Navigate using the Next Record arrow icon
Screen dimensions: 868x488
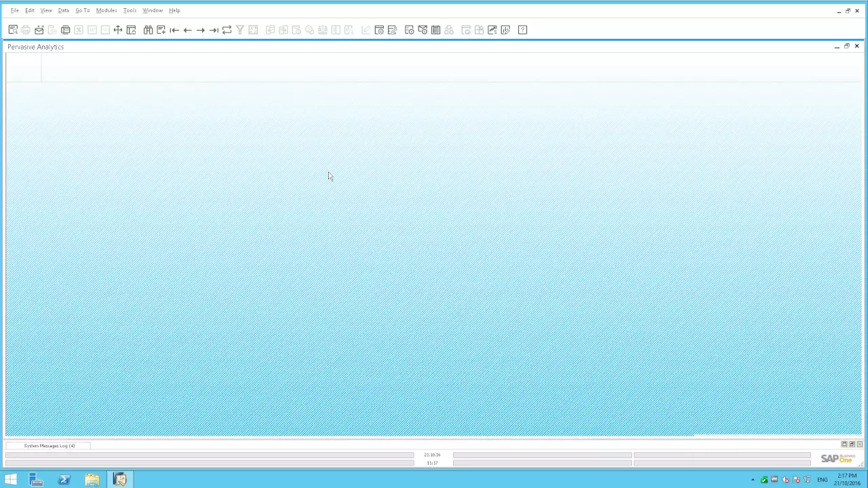click(201, 29)
